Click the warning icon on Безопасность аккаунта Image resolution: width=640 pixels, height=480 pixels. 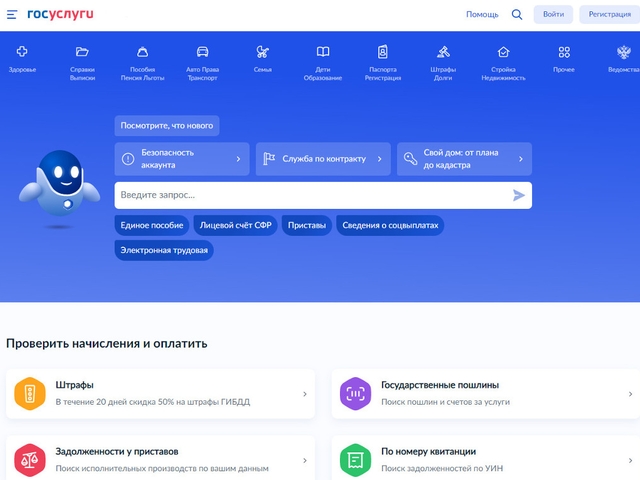pyautogui.click(x=128, y=159)
